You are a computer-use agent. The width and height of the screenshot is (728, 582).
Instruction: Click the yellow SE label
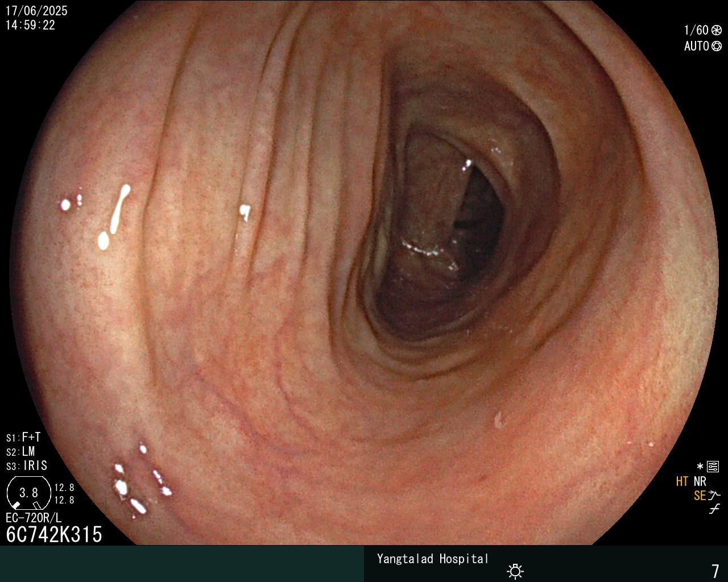pyautogui.click(x=700, y=496)
